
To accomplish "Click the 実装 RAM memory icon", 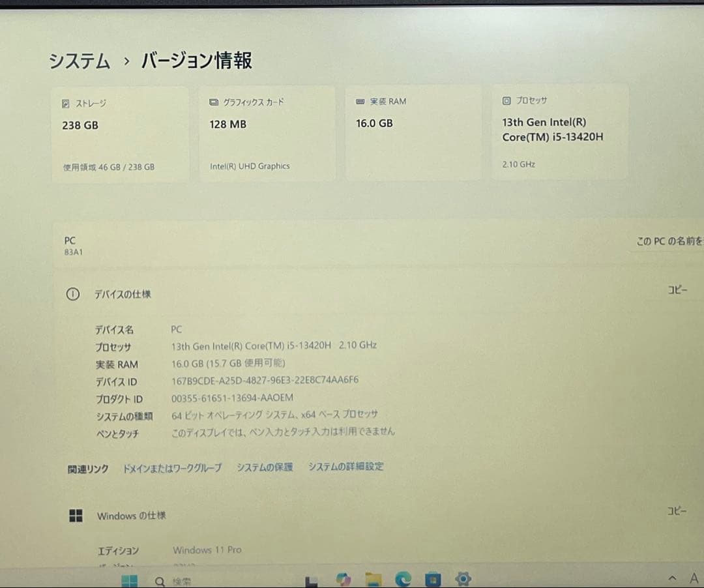I will (360, 100).
